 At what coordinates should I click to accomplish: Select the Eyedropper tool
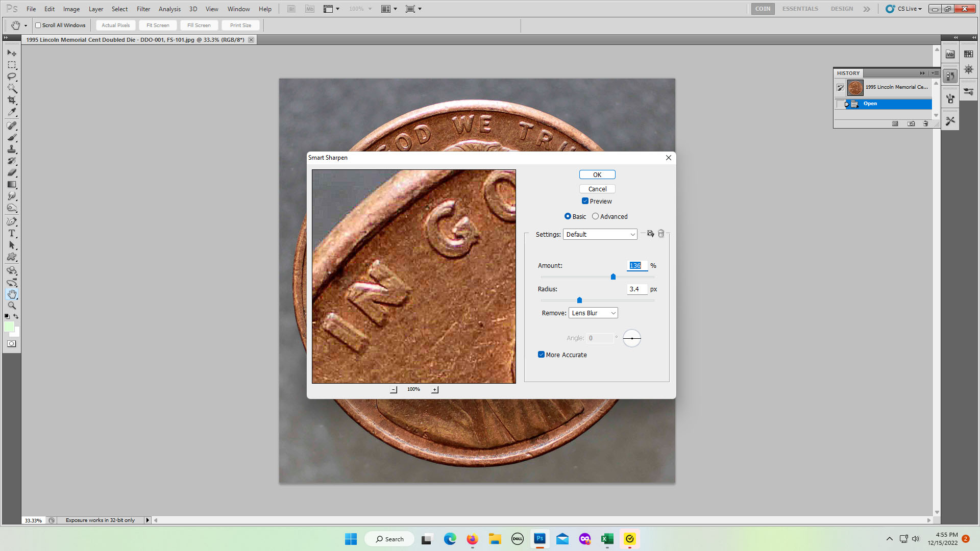[x=12, y=112]
